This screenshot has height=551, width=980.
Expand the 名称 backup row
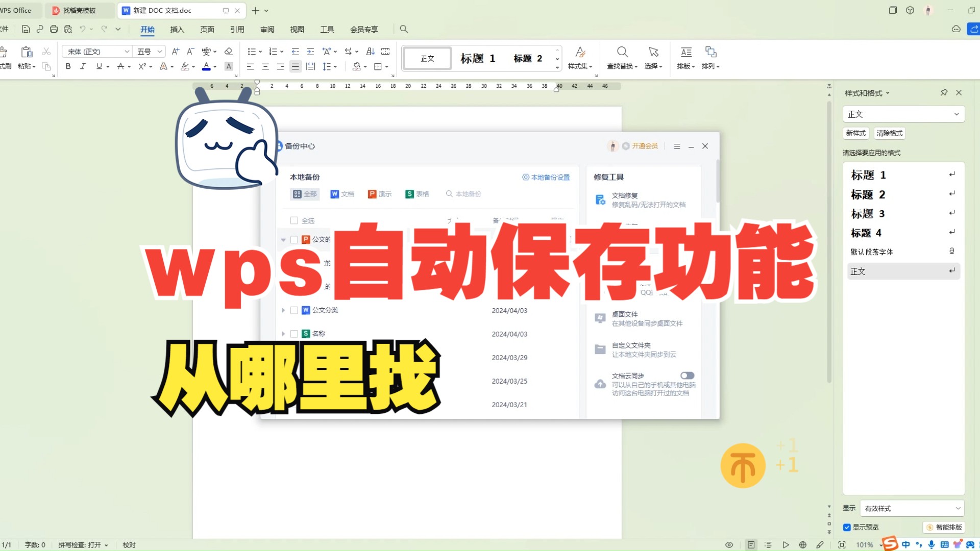pyautogui.click(x=283, y=334)
